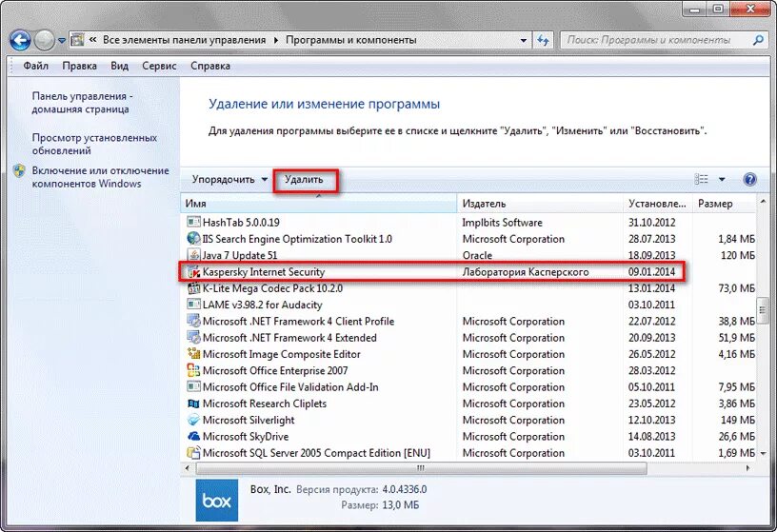The height and width of the screenshot is (532, 777).
Task: Click the horizontal scrollbar right arrow
Action: tap(747, 468)
